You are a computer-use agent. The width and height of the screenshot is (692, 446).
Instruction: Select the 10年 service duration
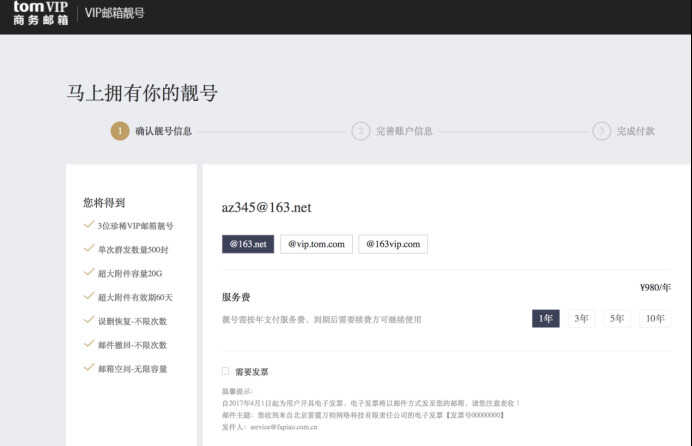point(655,319)
